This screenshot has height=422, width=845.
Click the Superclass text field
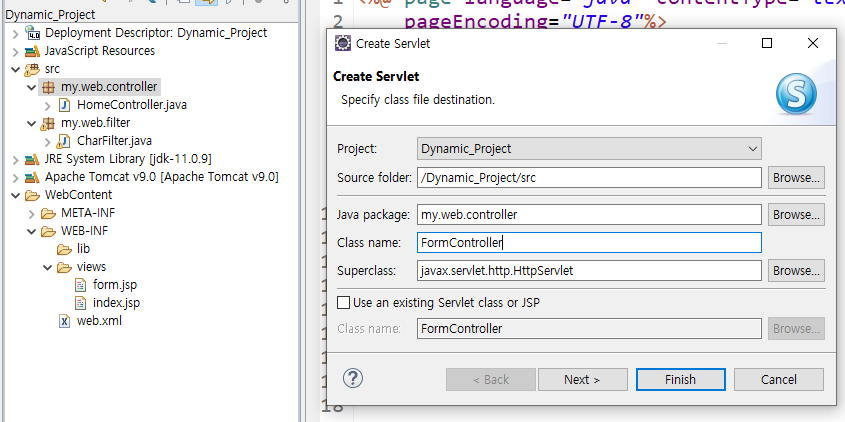589,271
